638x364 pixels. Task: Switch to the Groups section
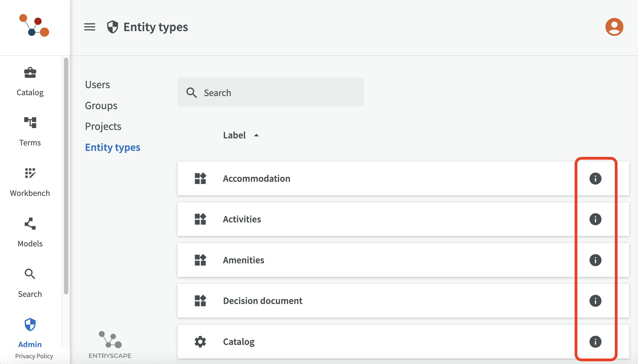coord(101,106)
